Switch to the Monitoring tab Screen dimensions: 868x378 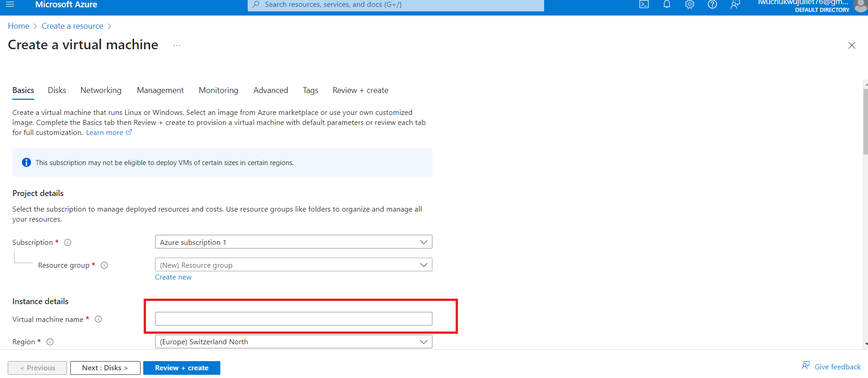[x=218, y=90]
